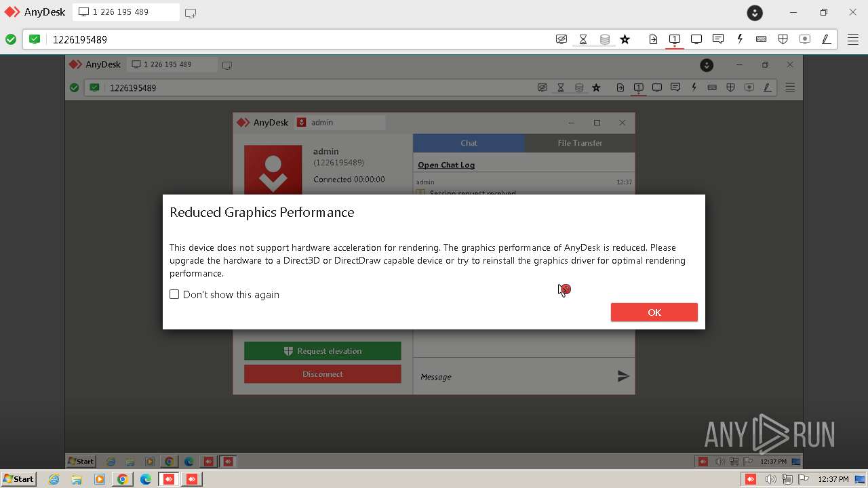Viewport: 868px width, 488px height.
Task: Click the AnyDesk icon in the local system tray
Action: [751, 479]
